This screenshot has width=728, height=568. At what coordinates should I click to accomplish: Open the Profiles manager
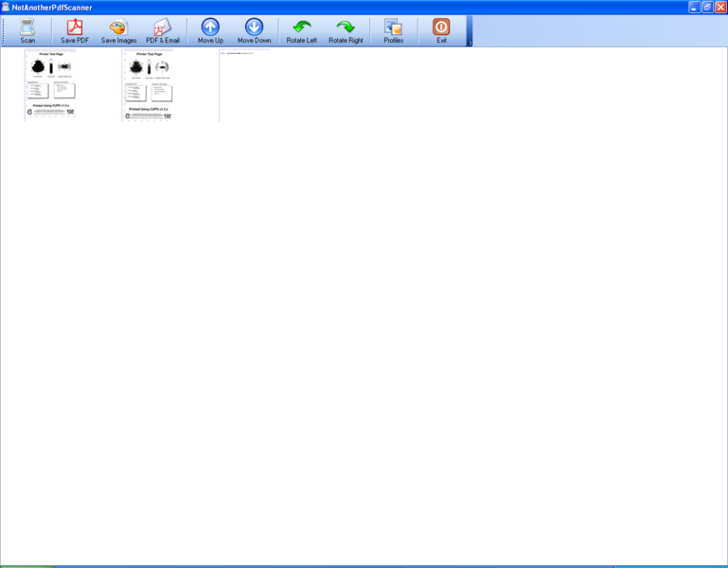coord(393,31)
